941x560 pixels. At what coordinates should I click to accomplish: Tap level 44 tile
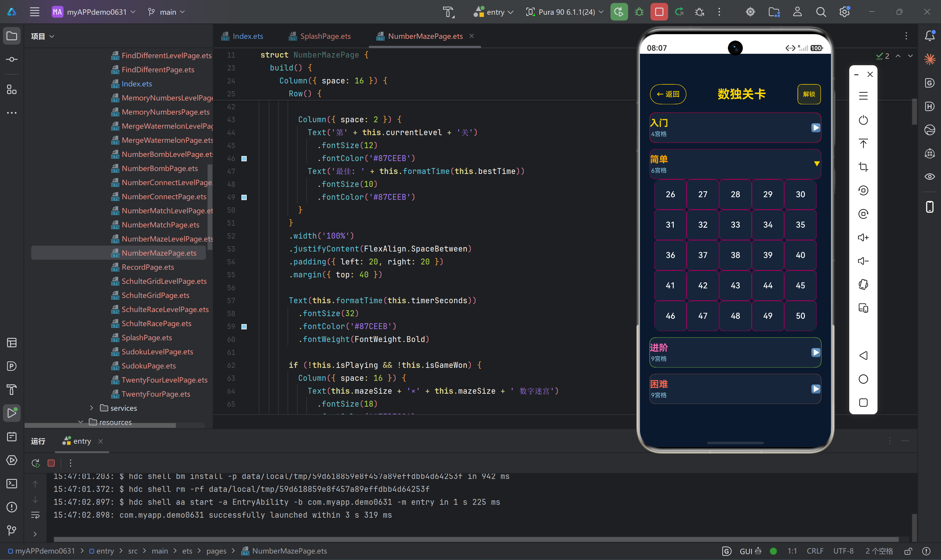click(x=767, y=285)
